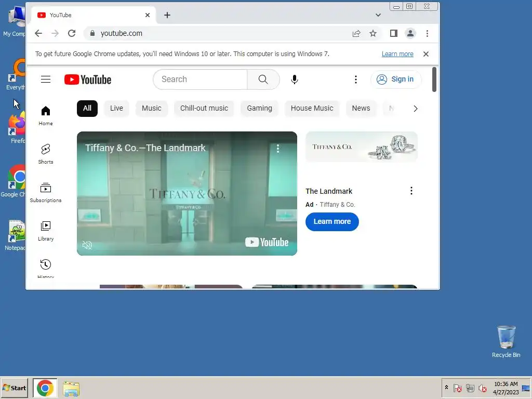This screenshot has width=532, height=399.
Task: Show hidden tray icons arrow
Action: [x=446, y=388]
